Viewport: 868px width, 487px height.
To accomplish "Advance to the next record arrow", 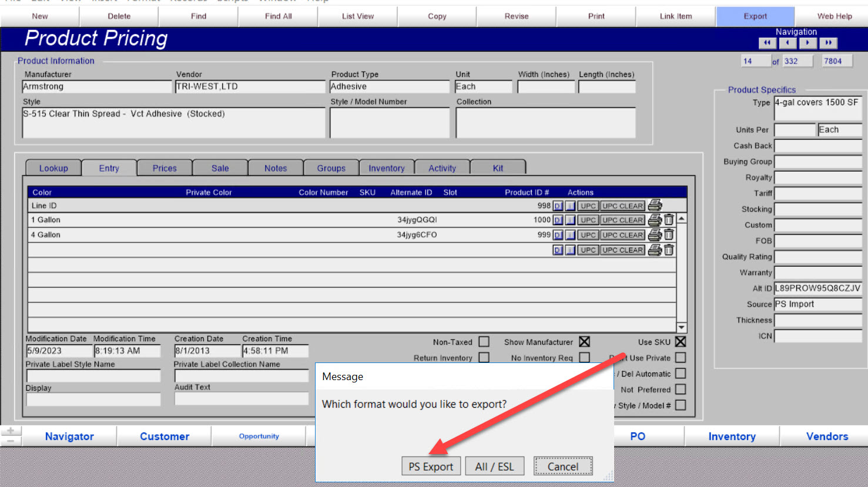I will pos(808,43).
